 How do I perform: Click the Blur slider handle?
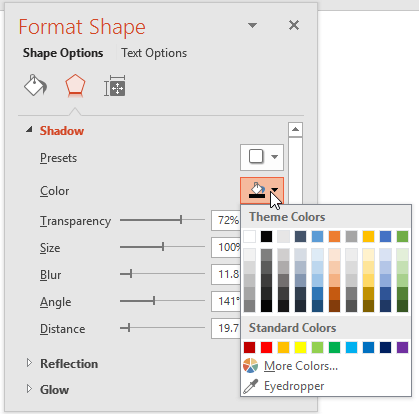click(x=131, y=274)
